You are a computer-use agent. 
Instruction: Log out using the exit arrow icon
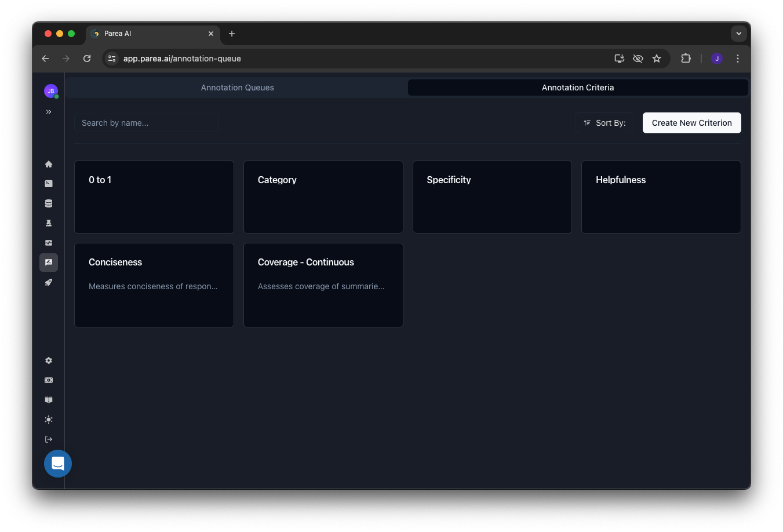click(x=49, y=439)
